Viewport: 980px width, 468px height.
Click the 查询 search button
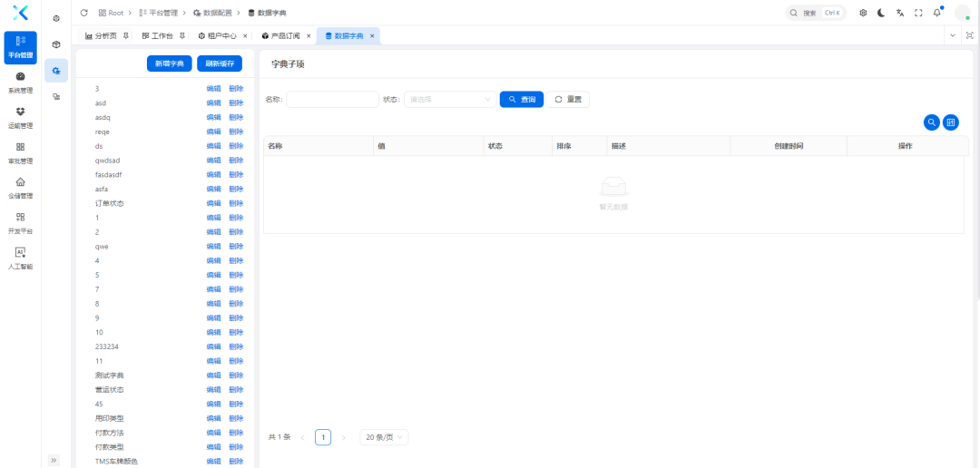(521, 99)
